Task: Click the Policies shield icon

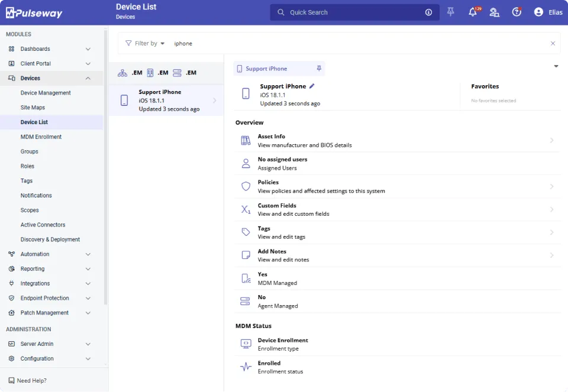Action: 246,186
